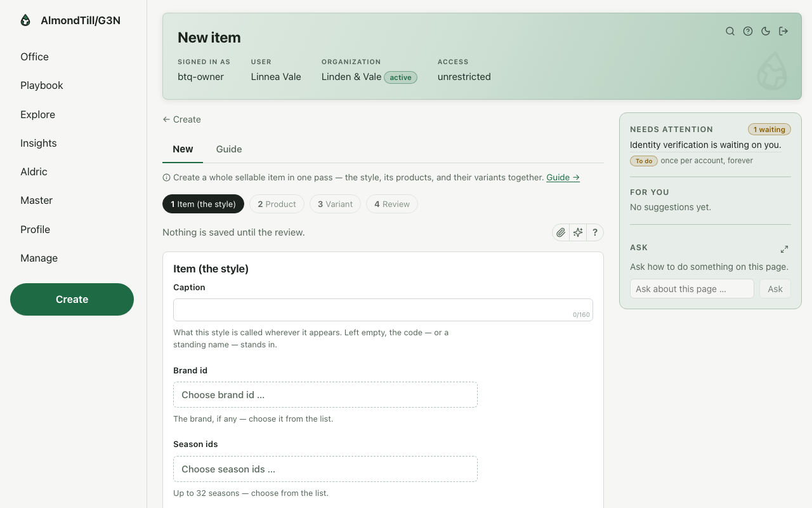
Task: Go to step 2 Product
Action: (277, 204)
